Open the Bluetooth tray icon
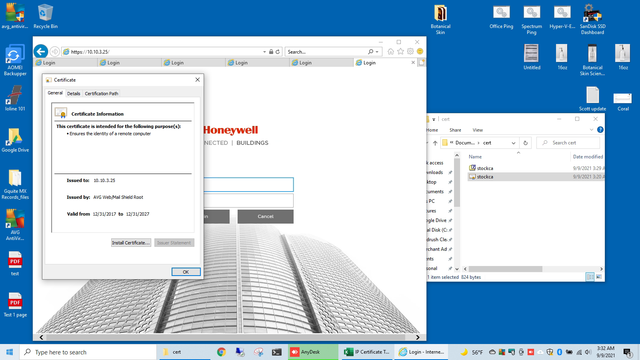The width and height of the screenshot is (640, 360). click(560, 352)
